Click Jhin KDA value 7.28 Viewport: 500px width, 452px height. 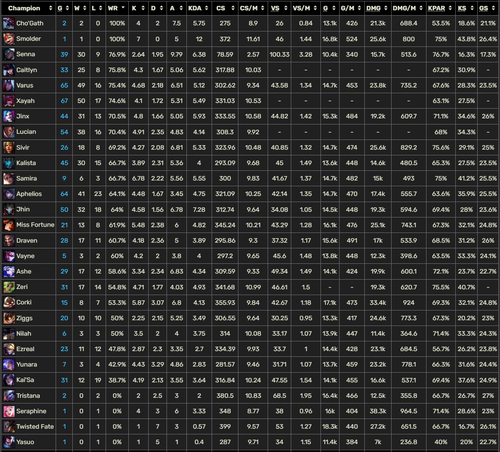pyautogui.click(x=199, y=210)
